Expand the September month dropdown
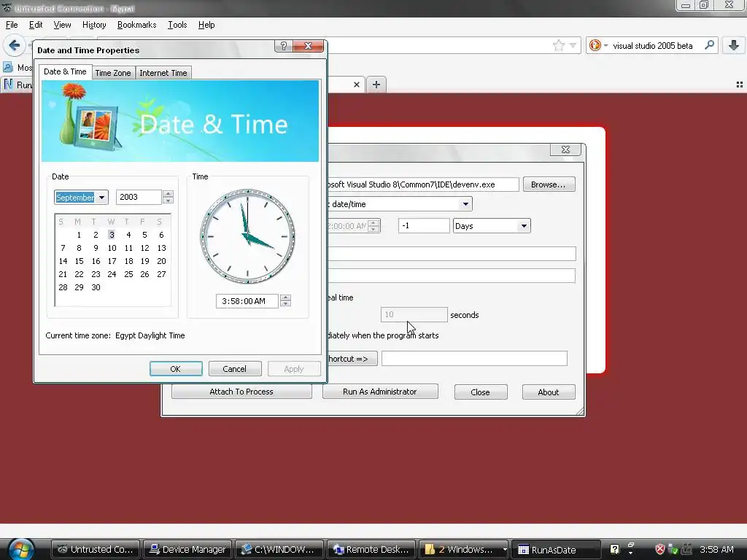747x560 pixels. (x=101, y=197)
